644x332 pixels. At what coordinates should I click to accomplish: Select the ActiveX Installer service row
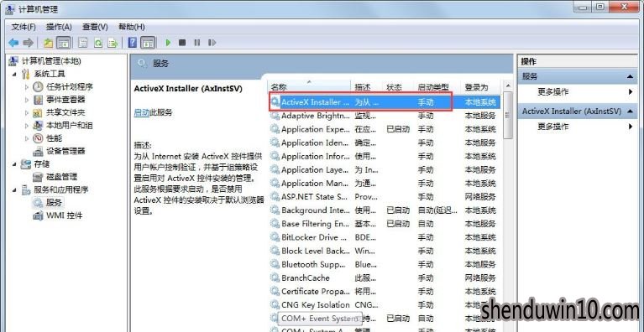coord(385,102)
